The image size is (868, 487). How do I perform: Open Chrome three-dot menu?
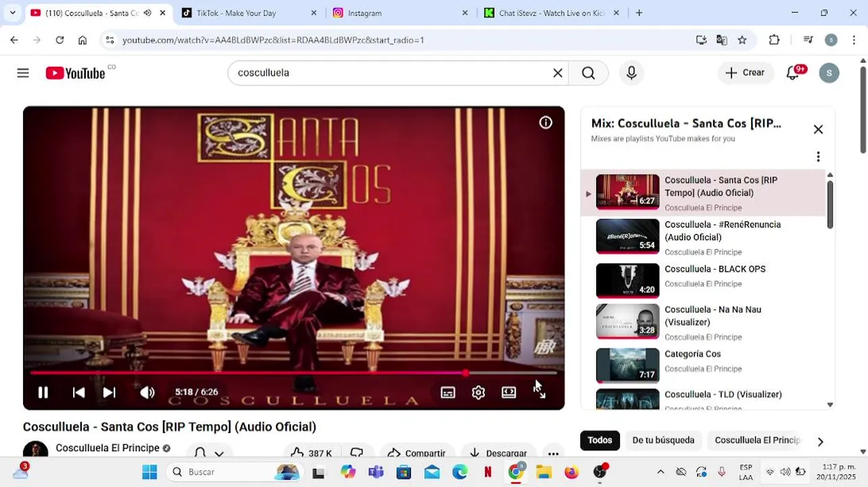click(x=854, y=40)
